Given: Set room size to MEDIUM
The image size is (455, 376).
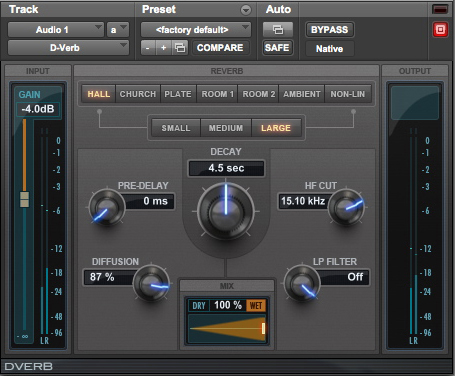Looking at the screenshot, I should 226,128.
